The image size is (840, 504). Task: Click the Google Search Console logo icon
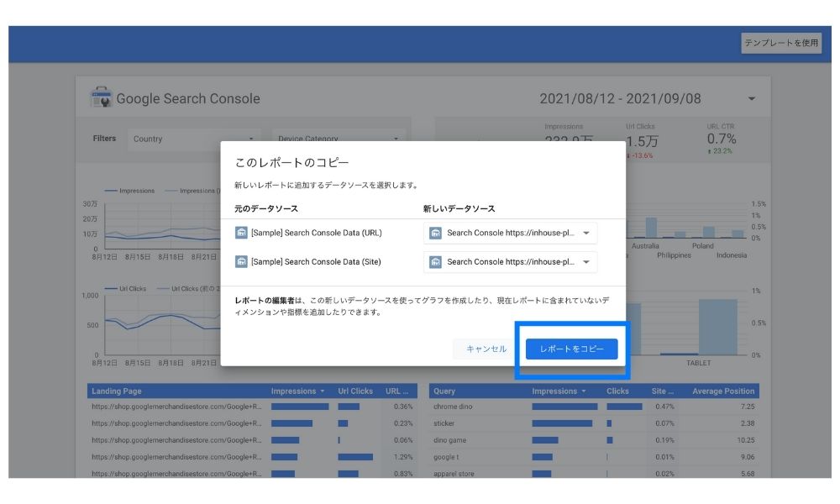(101, 97)
